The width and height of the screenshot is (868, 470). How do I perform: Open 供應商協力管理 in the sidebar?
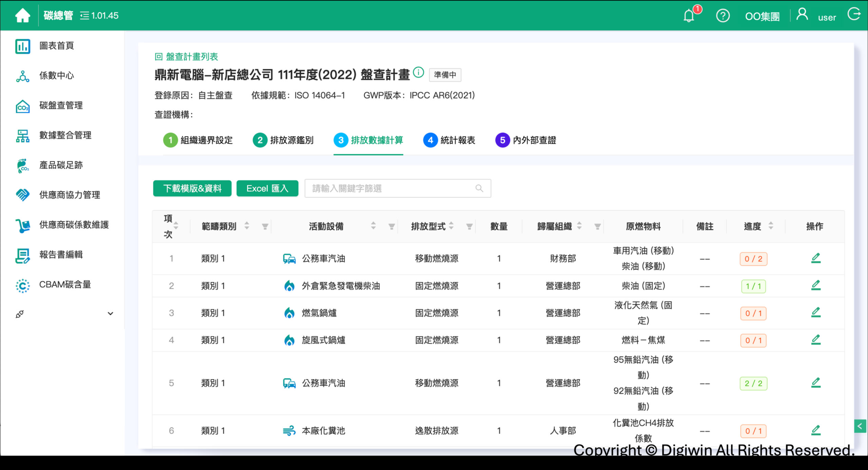coord(70,195)
